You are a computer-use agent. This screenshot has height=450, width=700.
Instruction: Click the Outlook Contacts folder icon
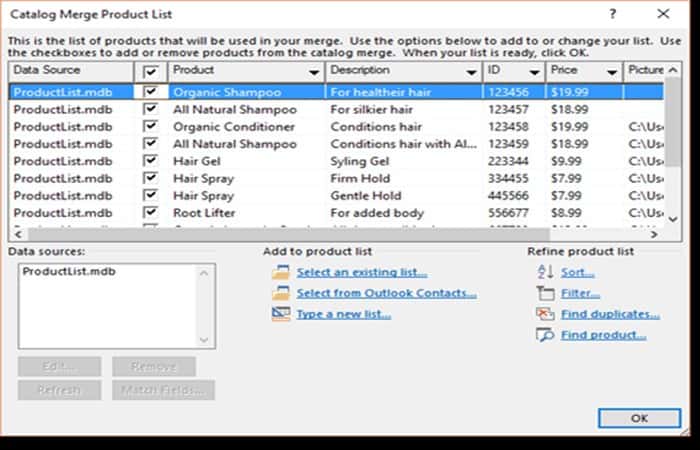tap(280, 293)
